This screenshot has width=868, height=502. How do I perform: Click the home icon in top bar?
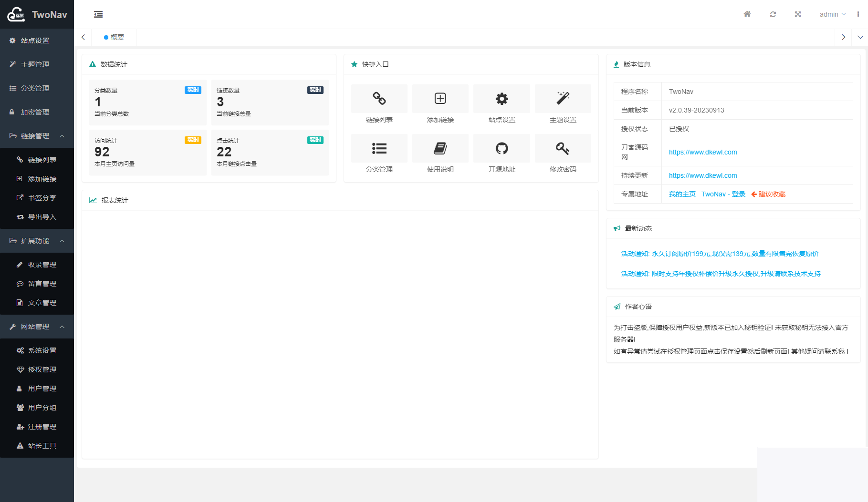coord(747,14)
